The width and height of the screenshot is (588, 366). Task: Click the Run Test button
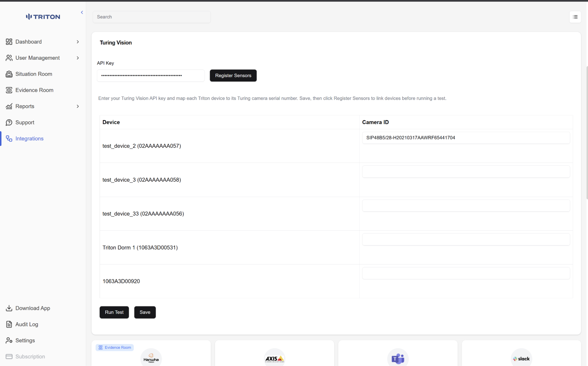tap(114, 312)
